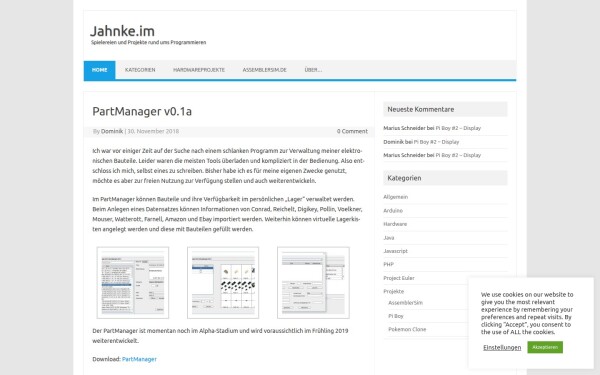Open the KATEGORIEN menu item
Screen dimensions: 600x375
pyautogui.click(x=140, y=70)
